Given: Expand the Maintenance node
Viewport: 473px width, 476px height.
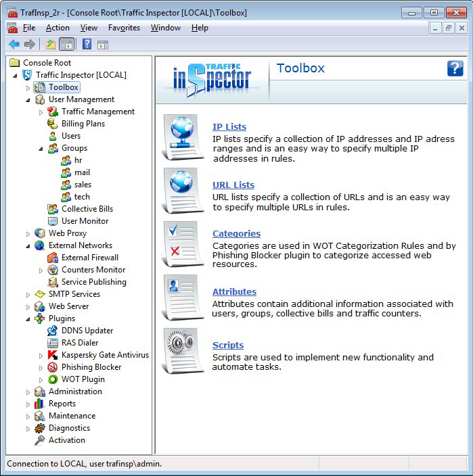Looking at the screenshot, I should click(28, 416).
